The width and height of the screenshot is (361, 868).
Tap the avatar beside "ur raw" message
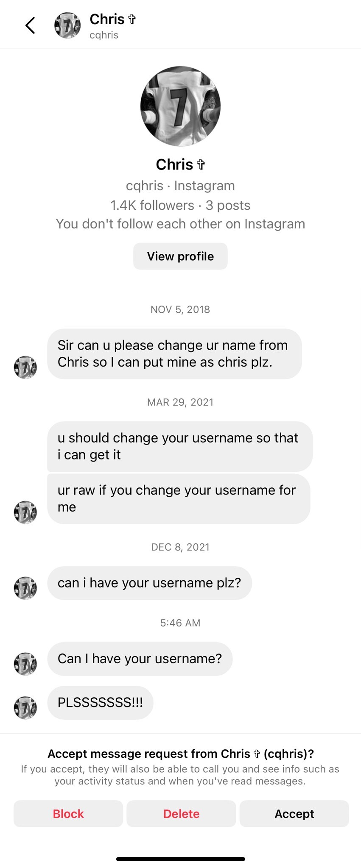(x=25, y=512)
